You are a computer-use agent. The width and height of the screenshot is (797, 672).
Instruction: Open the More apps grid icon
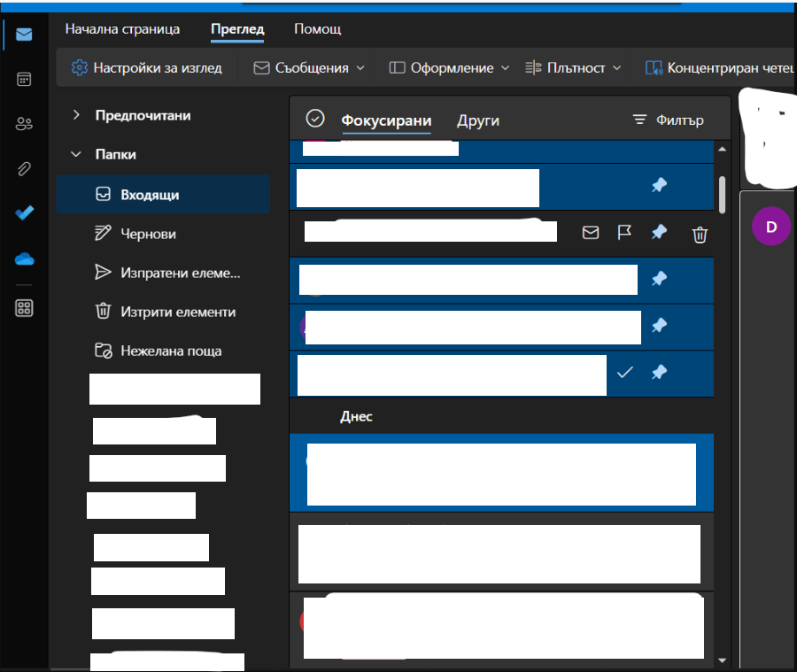[24, 308]
